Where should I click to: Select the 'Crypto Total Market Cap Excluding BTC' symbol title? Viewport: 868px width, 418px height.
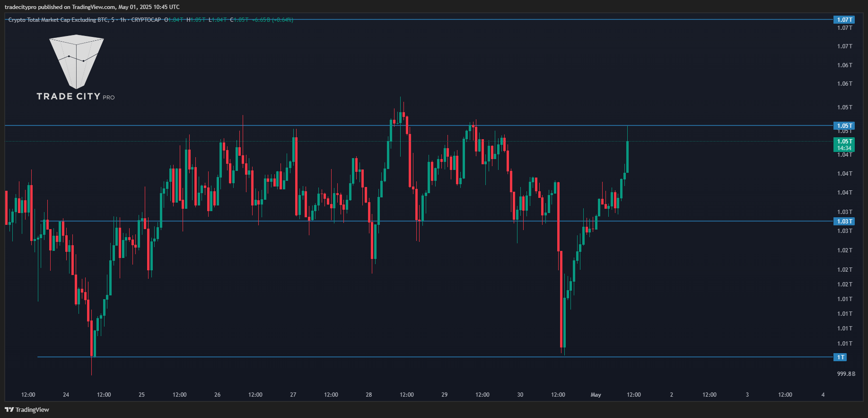point(58,20)
